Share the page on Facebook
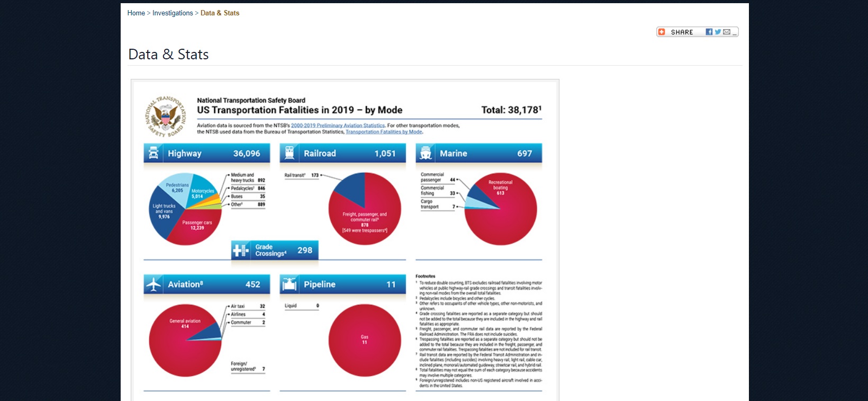 [709, 32]
